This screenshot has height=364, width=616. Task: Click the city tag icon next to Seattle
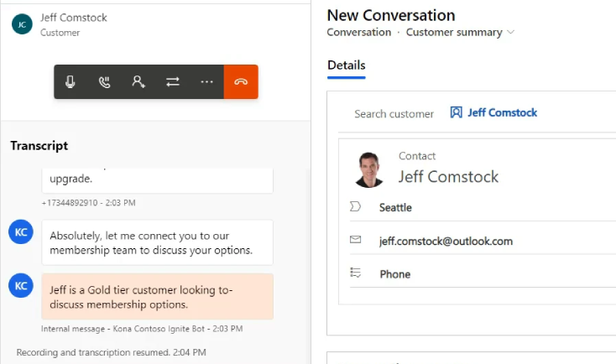pyautogui.click(x=355, y=206)
